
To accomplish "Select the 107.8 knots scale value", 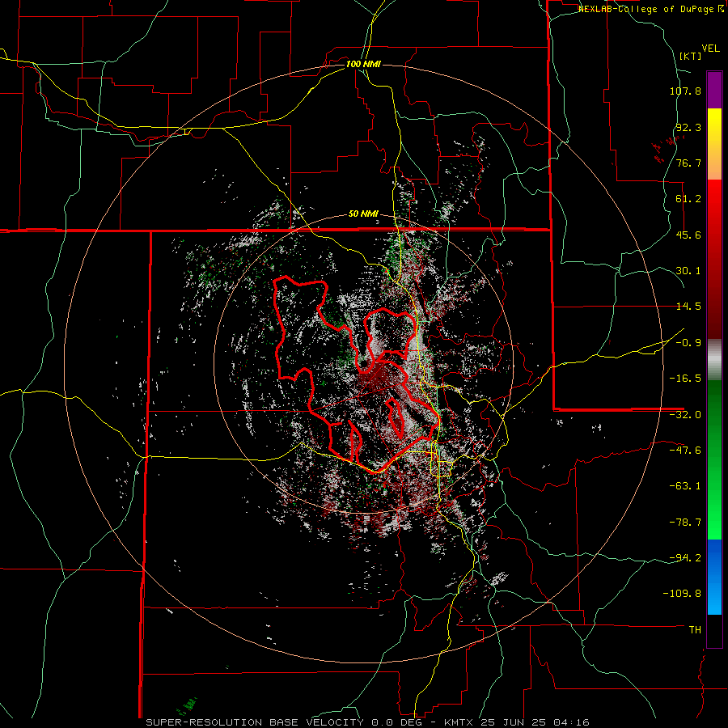I will tap(685, 91).
